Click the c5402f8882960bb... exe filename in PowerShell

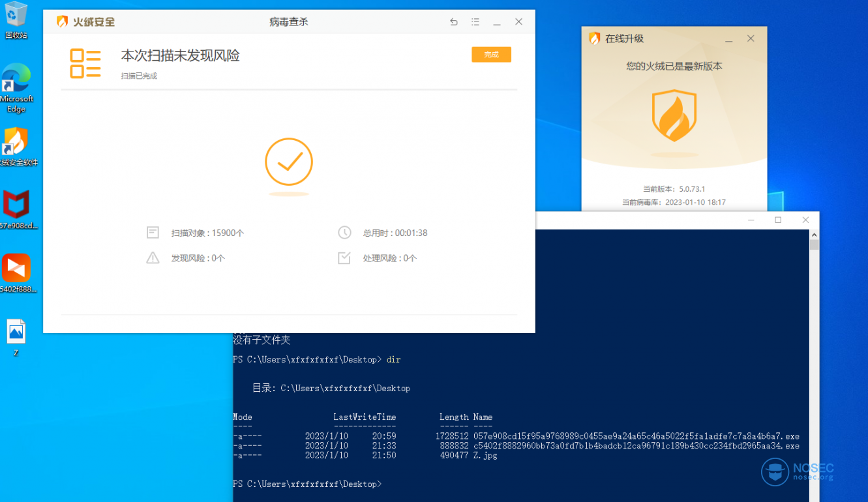(x=636, y=446)
